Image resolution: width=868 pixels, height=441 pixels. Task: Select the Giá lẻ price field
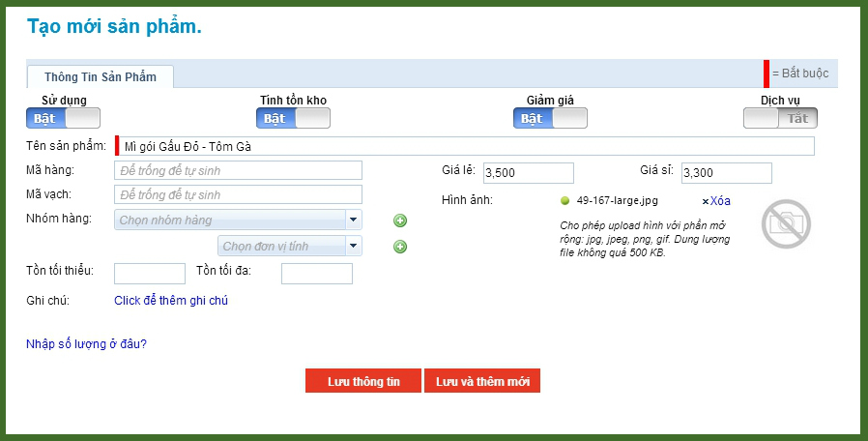point(528,173)
